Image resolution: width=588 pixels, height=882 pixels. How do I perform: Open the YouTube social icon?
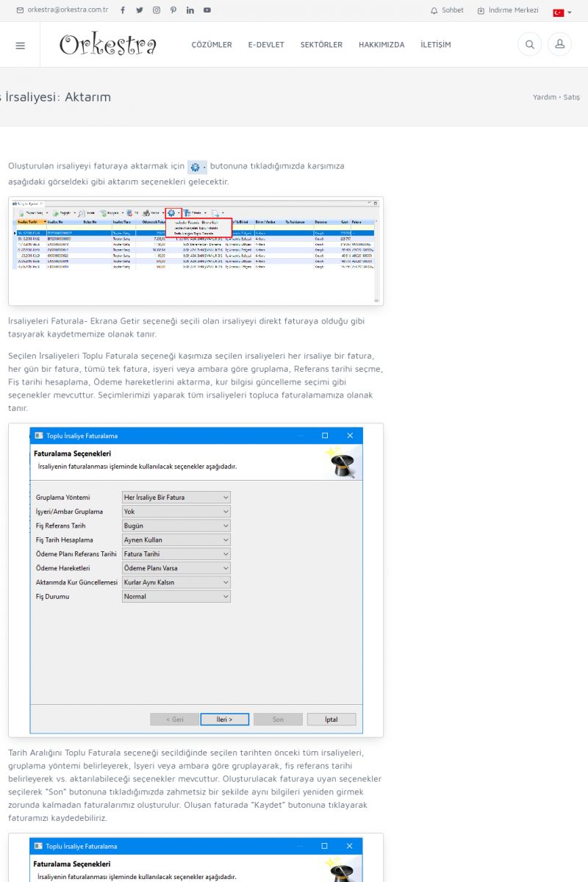click(x=207, y=10)
